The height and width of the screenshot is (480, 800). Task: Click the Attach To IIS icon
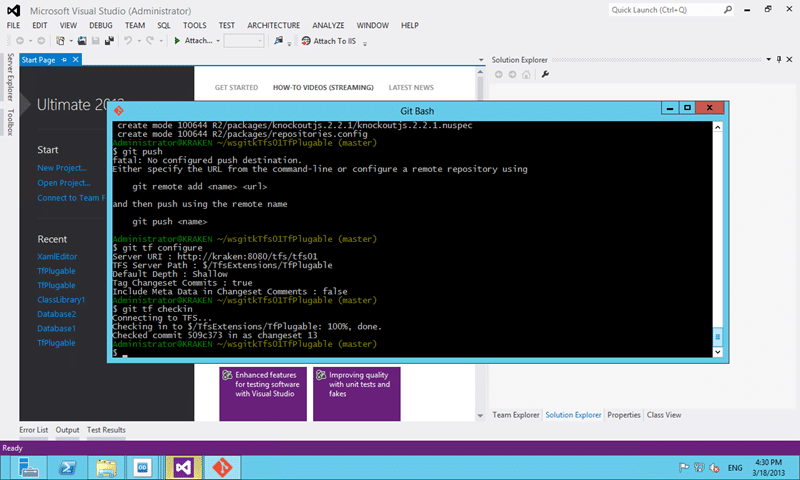tap(306, 41)
